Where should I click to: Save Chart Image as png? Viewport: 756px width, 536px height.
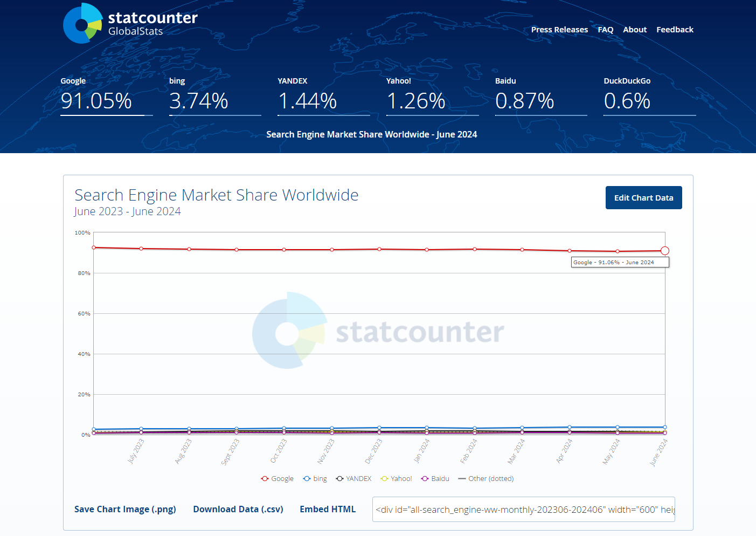[x=125, y=509]
